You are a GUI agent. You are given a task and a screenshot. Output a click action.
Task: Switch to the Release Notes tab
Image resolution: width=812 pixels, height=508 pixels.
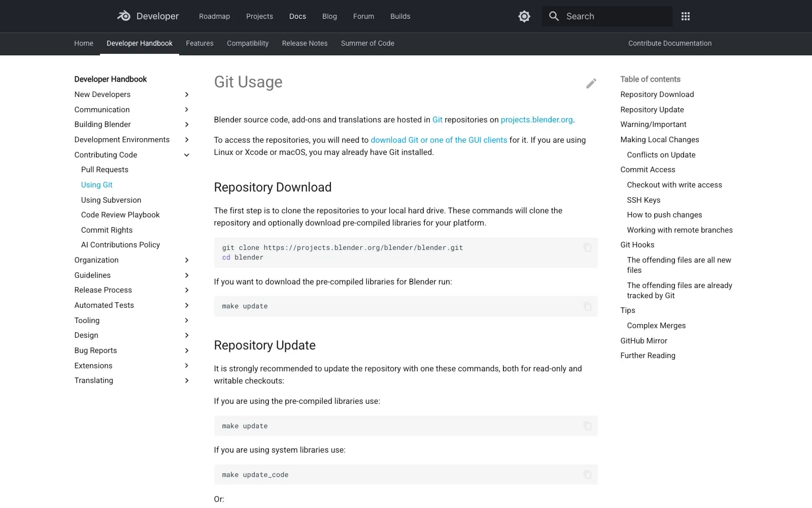click(304, 43)
